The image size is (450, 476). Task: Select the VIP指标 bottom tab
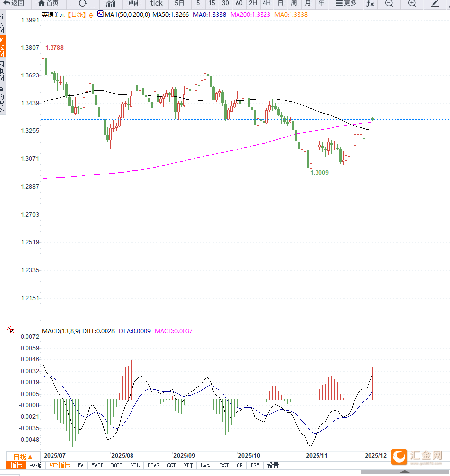pos(59,465)
